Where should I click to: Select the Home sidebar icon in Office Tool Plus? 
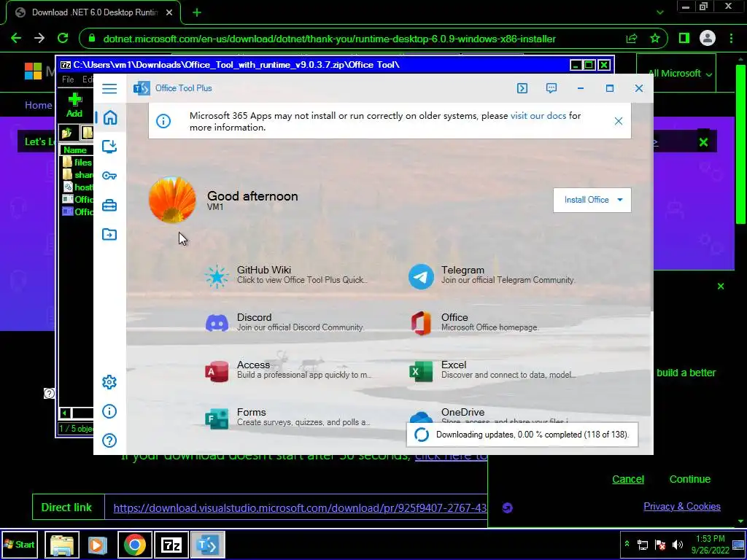click(x=110, y=117)
